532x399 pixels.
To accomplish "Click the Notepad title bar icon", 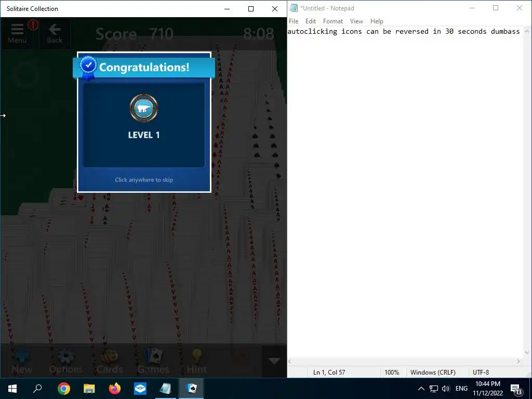I will [294, 8].
